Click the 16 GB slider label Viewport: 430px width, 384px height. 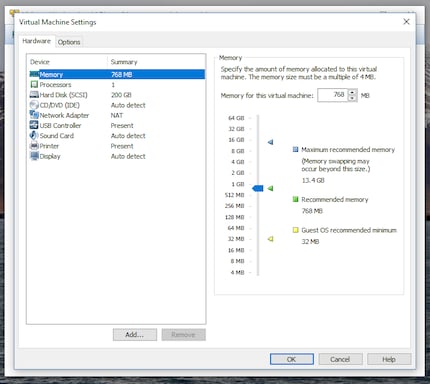(x=236, y=140)
